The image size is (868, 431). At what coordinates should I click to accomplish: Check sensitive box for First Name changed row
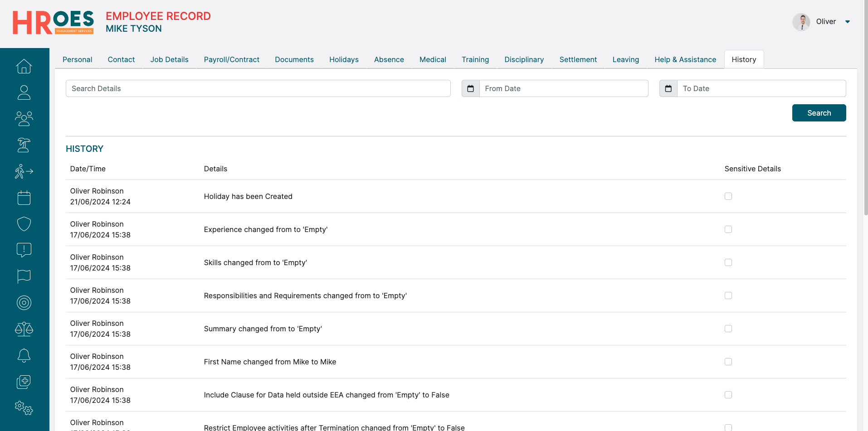(728, 362)
